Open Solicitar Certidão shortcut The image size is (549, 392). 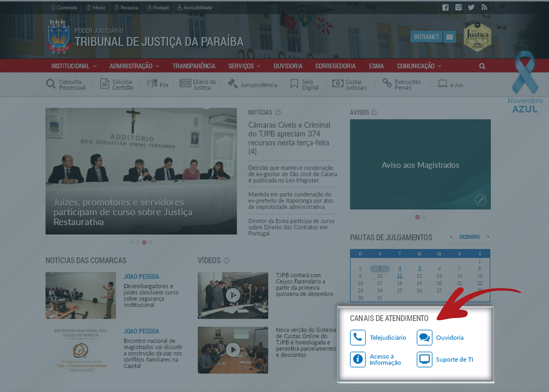tap(117, 85)
